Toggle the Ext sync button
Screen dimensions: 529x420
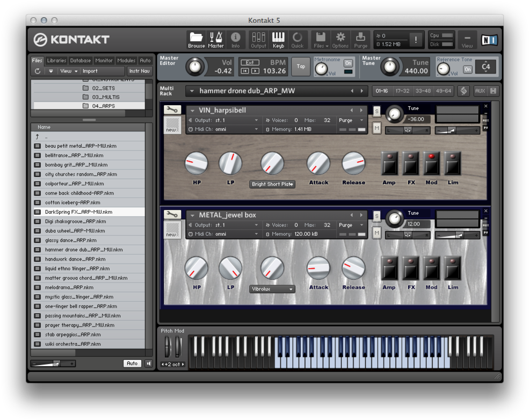click(x=250, y=62)
